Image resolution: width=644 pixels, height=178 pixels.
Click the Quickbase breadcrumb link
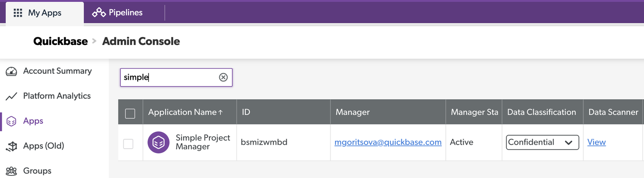click(x=61, y=41)
